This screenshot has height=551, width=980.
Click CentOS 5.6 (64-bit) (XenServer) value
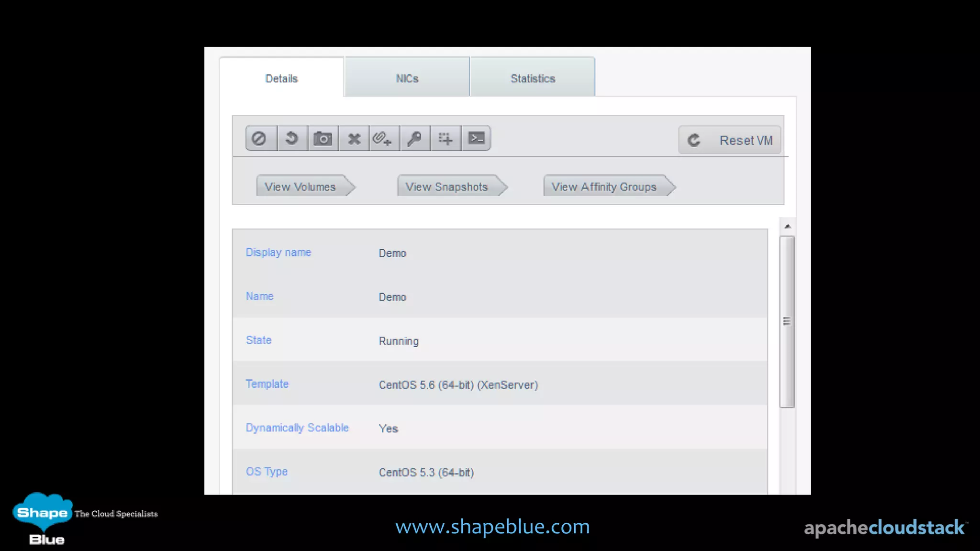[x=458, y=385]
